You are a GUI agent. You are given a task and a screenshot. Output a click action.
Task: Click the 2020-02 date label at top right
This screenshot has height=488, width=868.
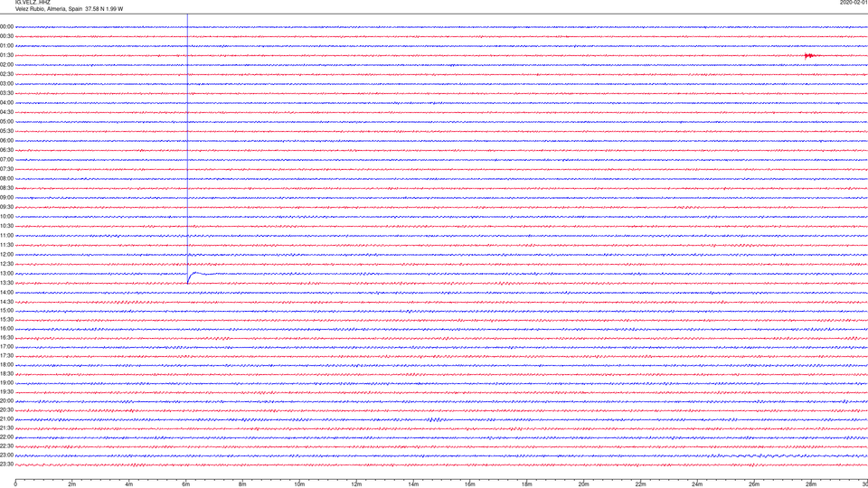click(854, 3)
